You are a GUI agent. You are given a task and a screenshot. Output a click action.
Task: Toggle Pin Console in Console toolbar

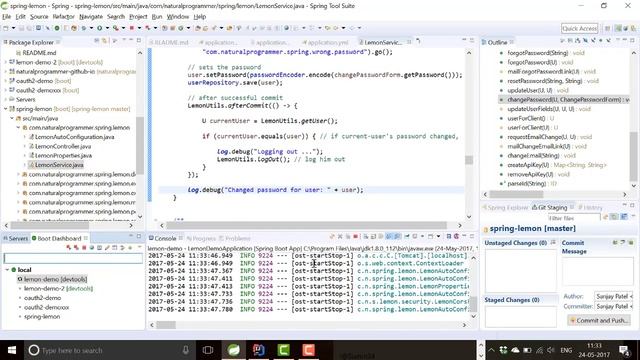[407, 236]
